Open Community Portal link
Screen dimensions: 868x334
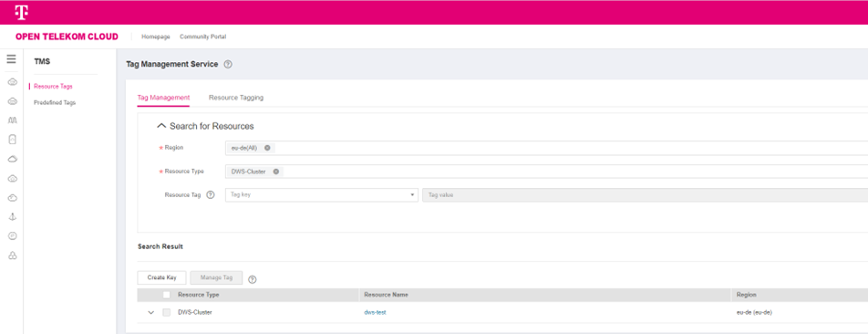click(202, 37)
